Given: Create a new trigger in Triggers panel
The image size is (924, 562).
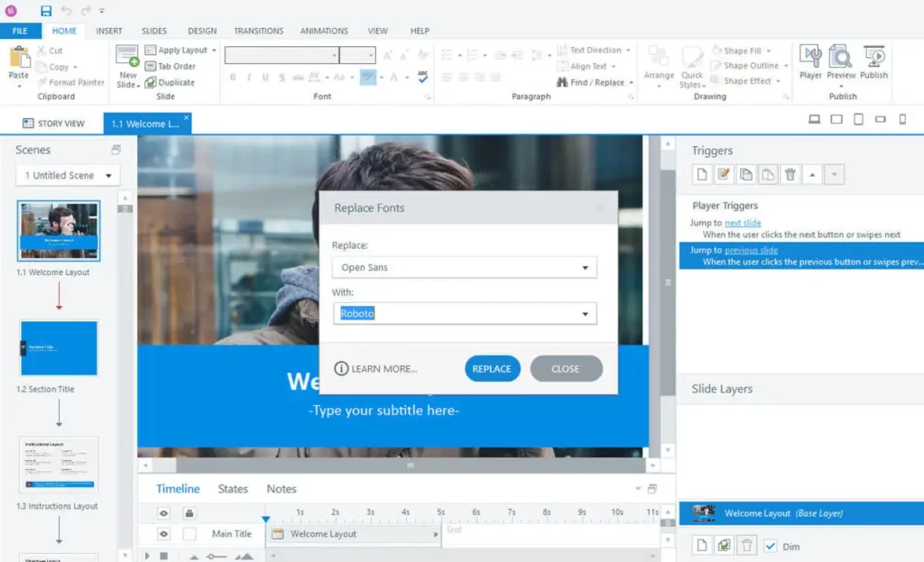Looking at the screenshot, I should [702, 175].
